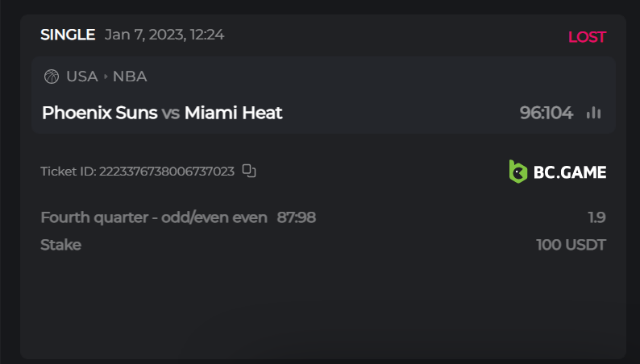
Task: Click the LOST status label
Action: coord(587,36)
